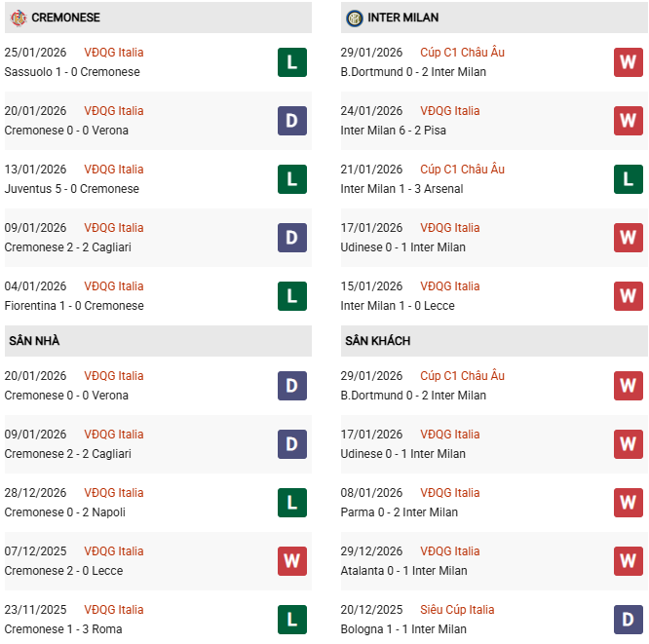This screenshot has width=649, height=644.
Task: Select the SÂN NHÀ section header
Action: point(32,341)
